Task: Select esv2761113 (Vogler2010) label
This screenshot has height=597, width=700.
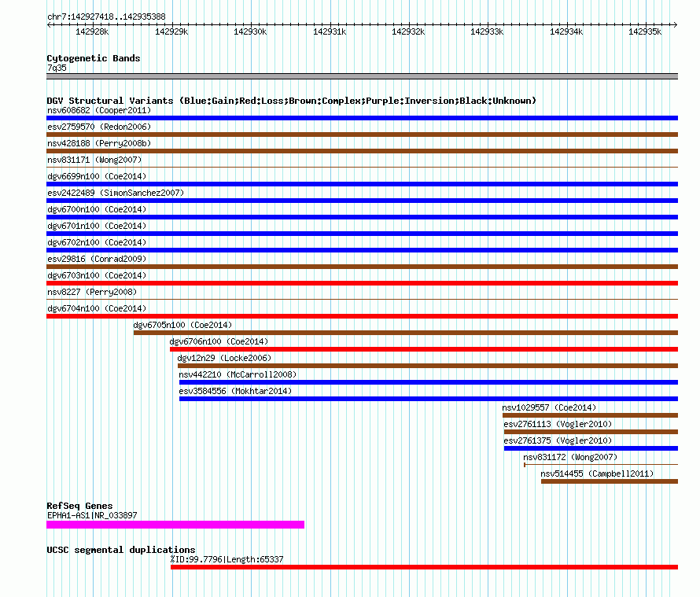Action: click(x=558, y=424)
